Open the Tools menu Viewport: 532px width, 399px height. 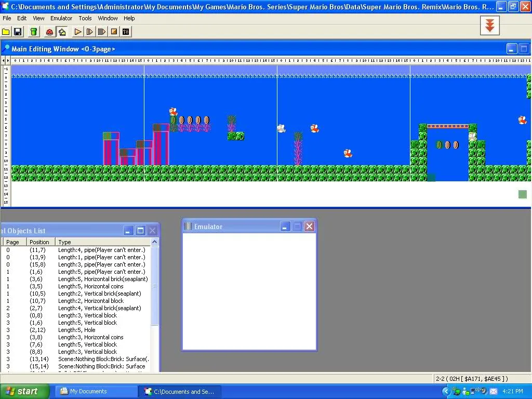coord(85,18)
